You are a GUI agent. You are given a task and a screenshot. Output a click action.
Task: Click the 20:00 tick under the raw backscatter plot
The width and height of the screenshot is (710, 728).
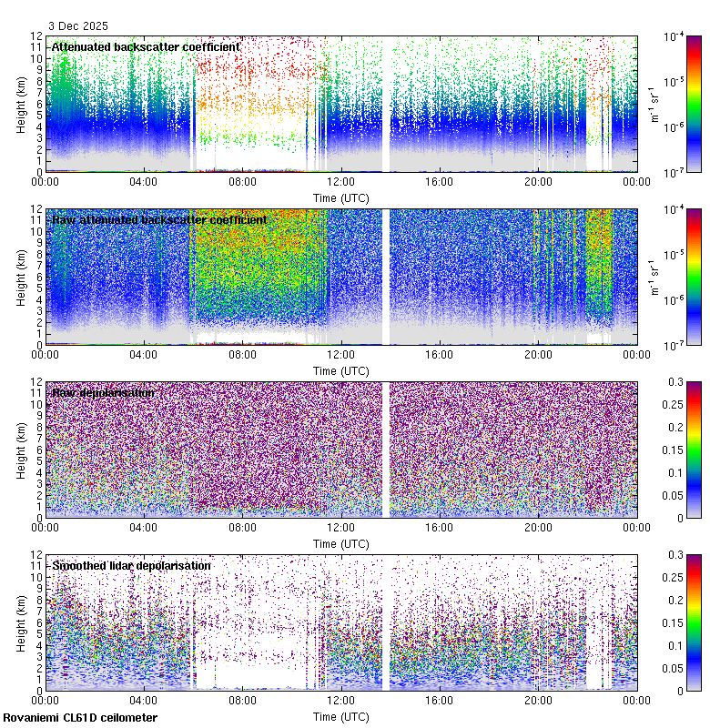(x=538, y=354)
